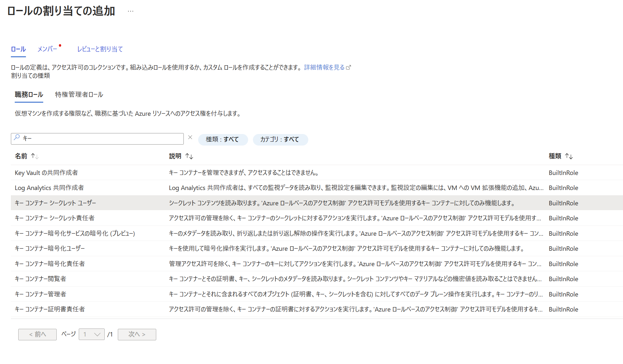The height and width of the screenshot is (364, 623).
Task: Click the 次へ > button
Action: coord(137,334)
